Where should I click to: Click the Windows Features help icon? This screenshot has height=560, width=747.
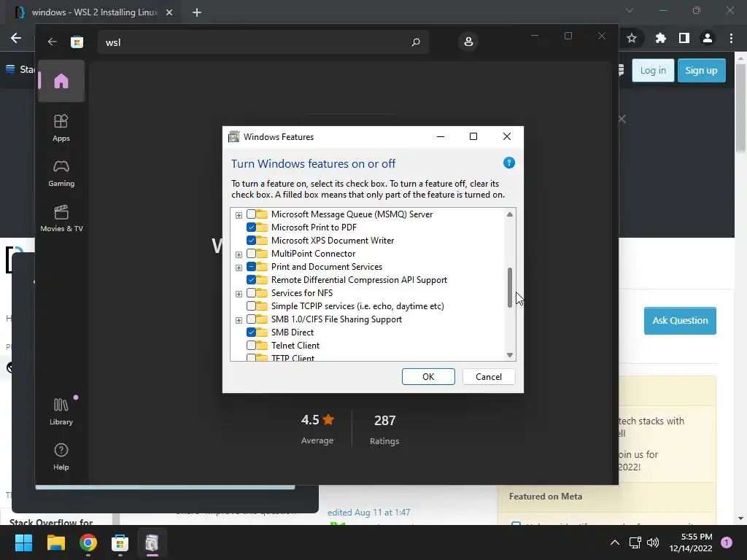[x=508, y=163]
